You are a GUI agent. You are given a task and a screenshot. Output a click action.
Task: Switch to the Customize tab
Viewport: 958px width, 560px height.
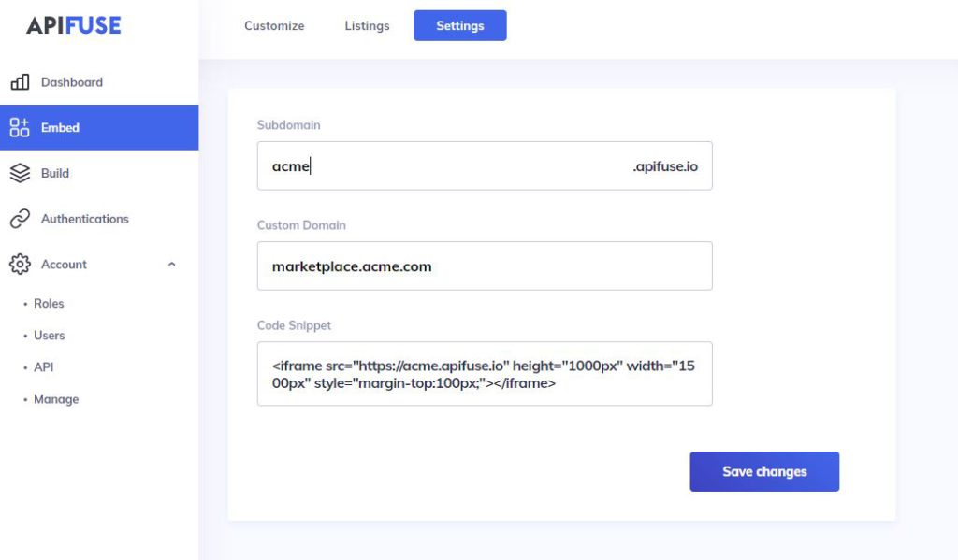[x=273, y=25]
